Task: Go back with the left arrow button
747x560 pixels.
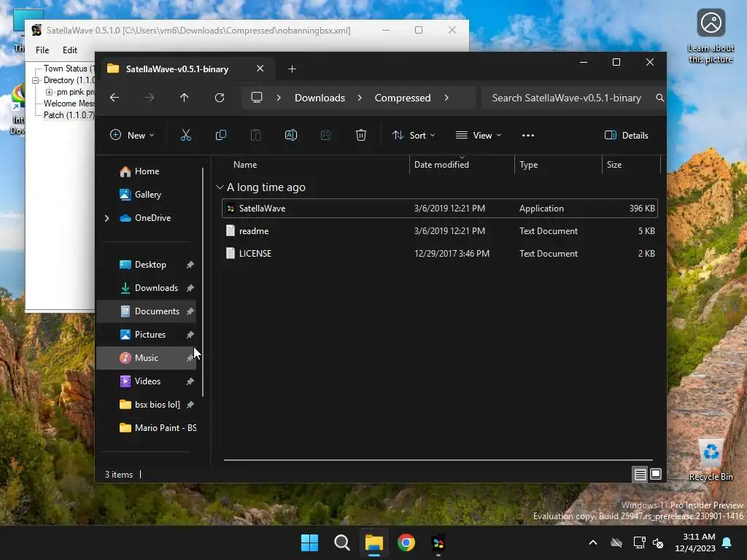Action: pyautogui.click(x=115, y=98)
